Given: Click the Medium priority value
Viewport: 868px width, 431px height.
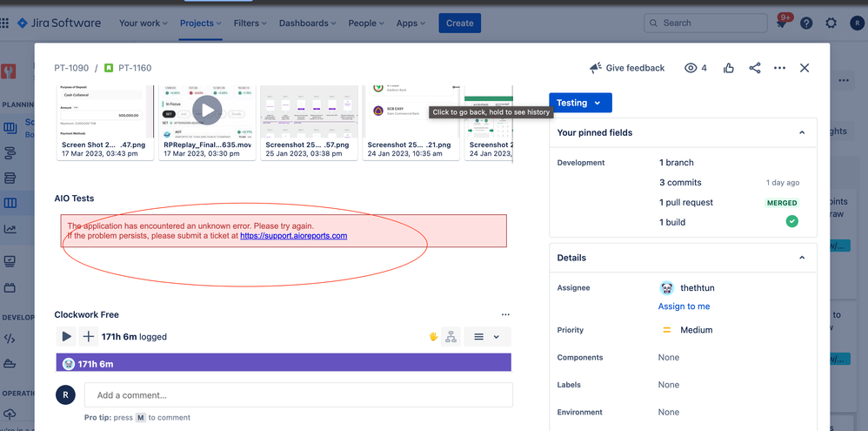Looking at the screenshot, I should 697,330.
